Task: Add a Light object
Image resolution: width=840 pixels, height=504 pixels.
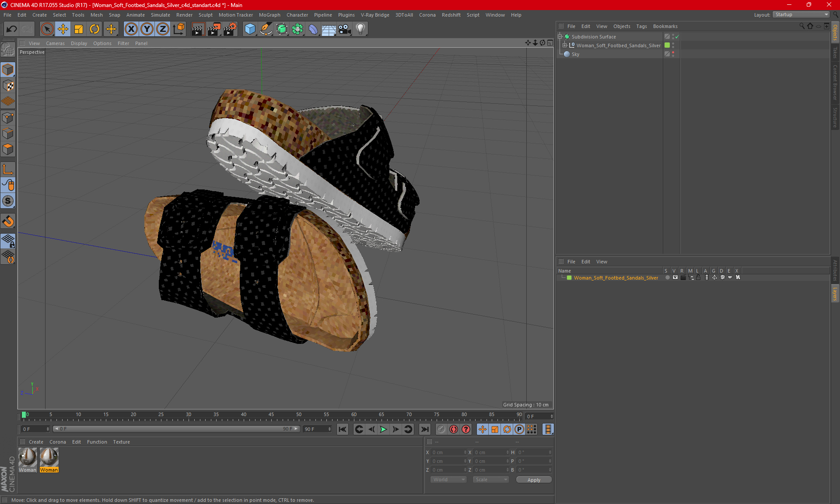Action: coord(360,29)
